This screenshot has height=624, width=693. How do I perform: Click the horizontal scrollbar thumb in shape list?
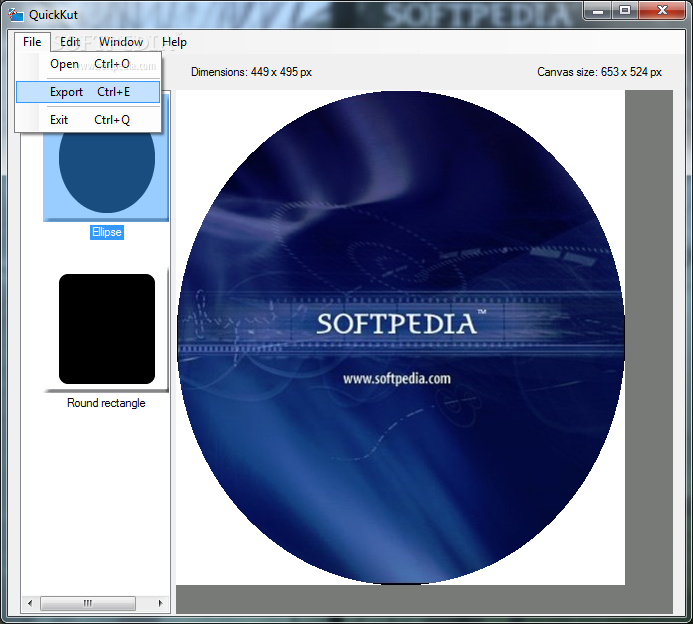pyautogui.click(x=88, y=603)
